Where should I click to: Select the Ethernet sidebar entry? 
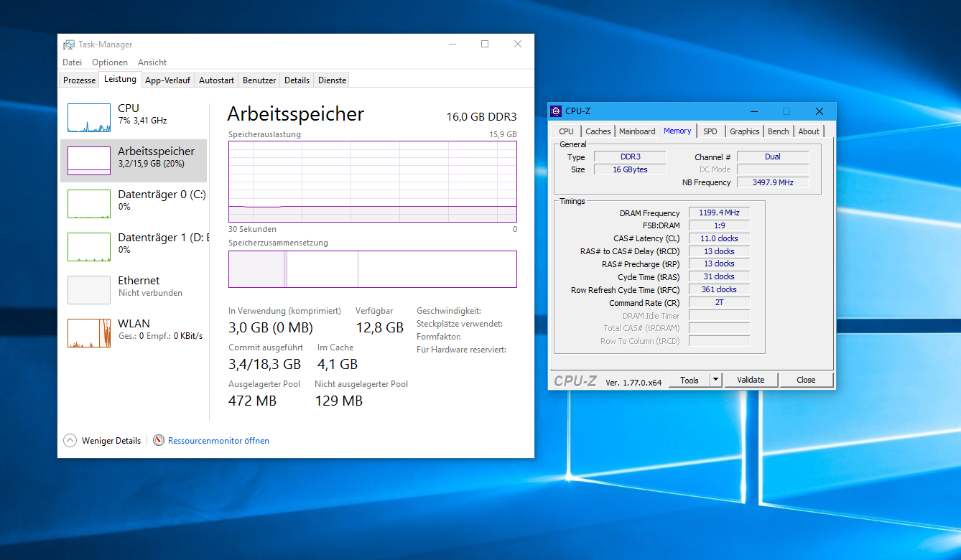tap(134, 290)
